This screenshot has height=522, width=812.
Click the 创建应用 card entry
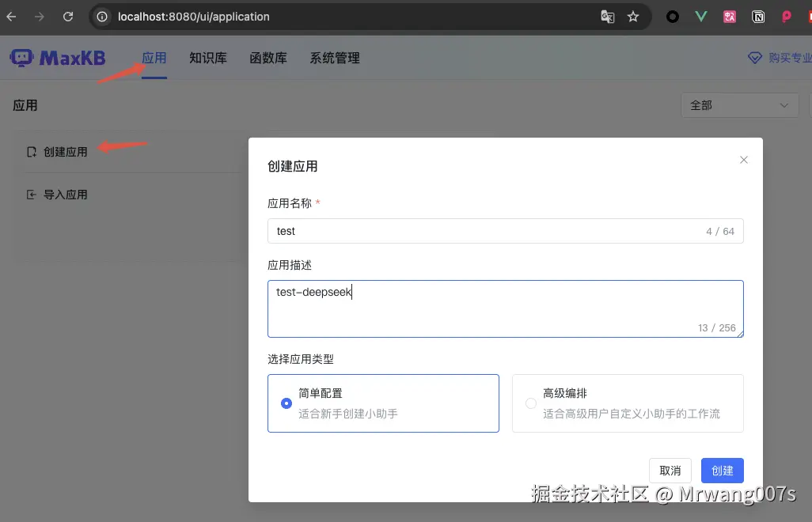click(x=65, y=152)
